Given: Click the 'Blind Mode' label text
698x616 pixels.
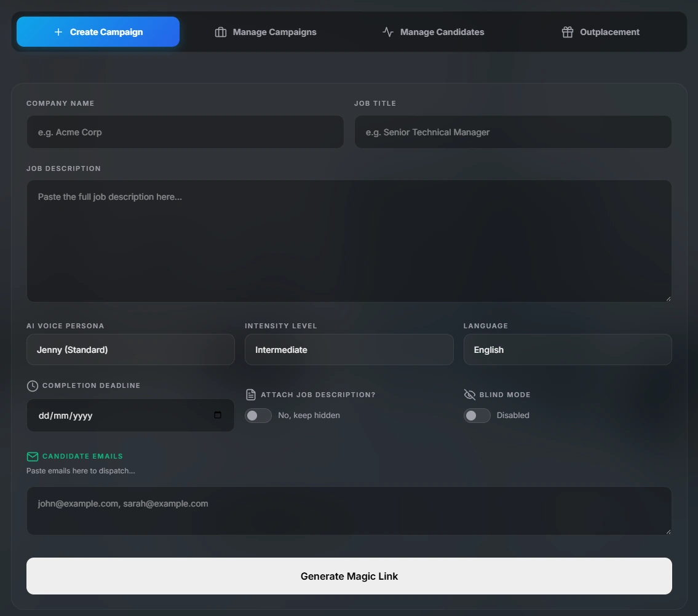Looking at the screenshot, I should tap(505, 395).
